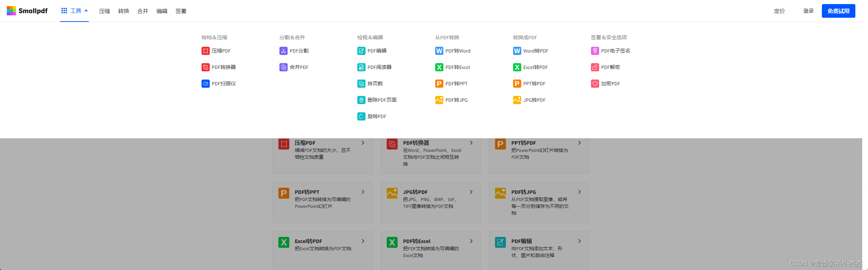Click the 排页数 icon
Viewport: 868px width, 270px height.
361,84
